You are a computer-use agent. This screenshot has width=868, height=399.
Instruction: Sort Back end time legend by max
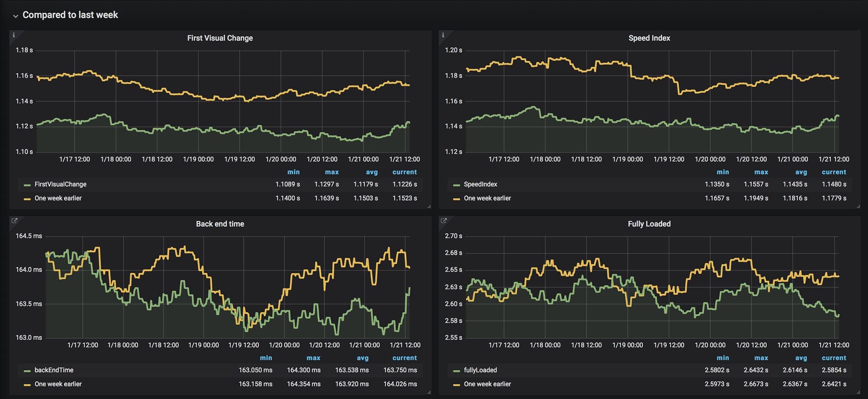click(x=313, y=358)
